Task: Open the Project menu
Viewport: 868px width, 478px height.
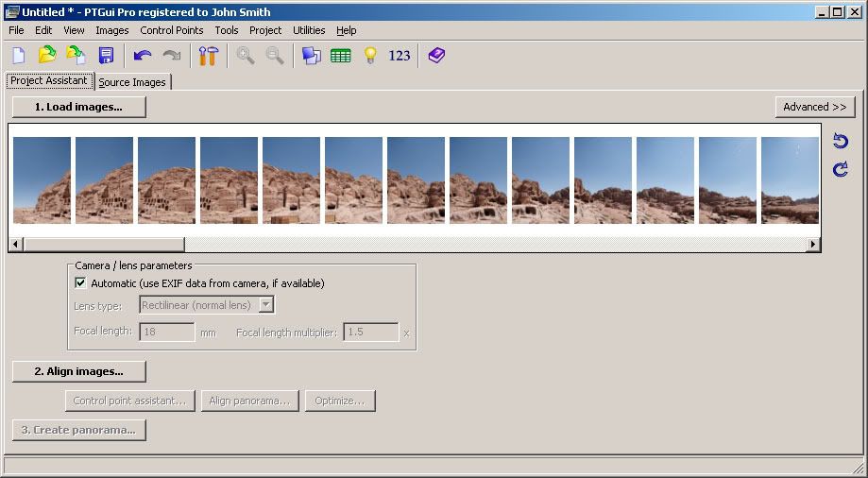Action: point(265,30)
